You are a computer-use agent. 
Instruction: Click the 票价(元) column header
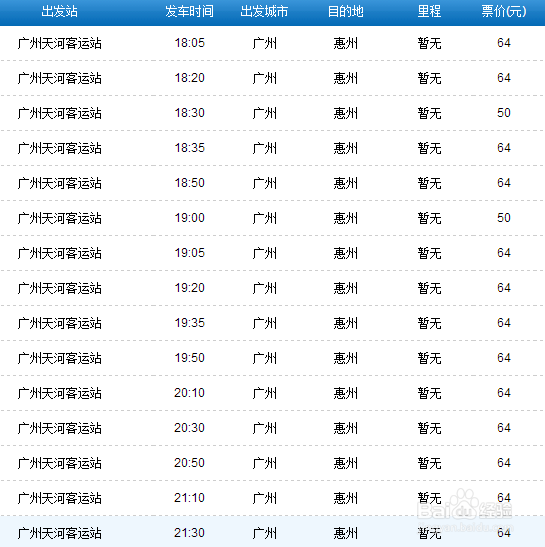tap(504, 12)
